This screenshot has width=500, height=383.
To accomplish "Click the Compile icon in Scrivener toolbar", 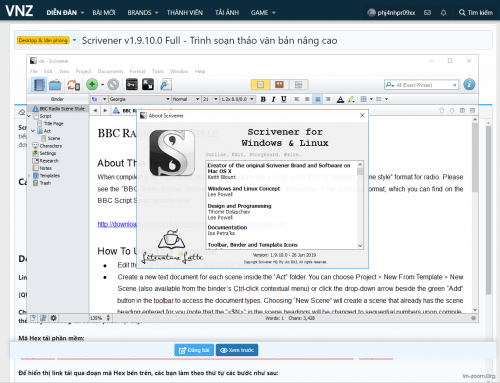I will (166, 85).
